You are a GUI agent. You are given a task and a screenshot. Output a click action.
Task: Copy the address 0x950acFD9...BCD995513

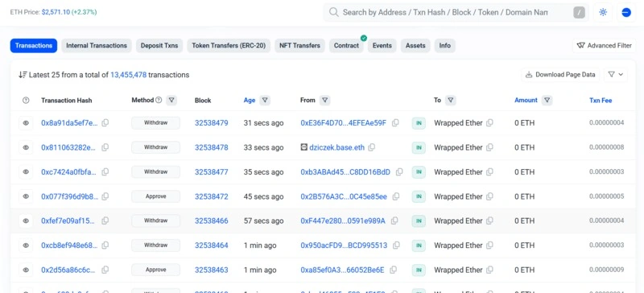396,246
